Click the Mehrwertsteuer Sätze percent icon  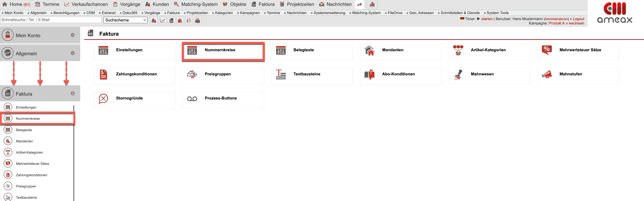pos(546,50)
